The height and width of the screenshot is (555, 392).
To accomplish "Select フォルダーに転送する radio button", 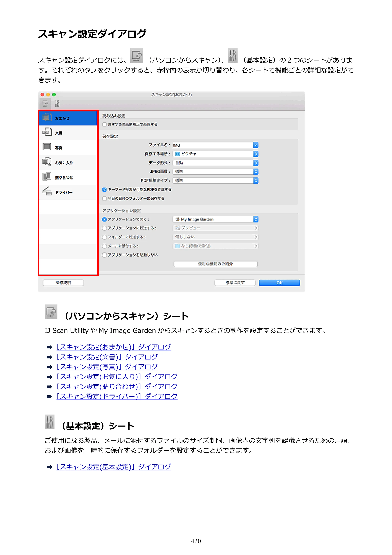I will tap(104, 237).
